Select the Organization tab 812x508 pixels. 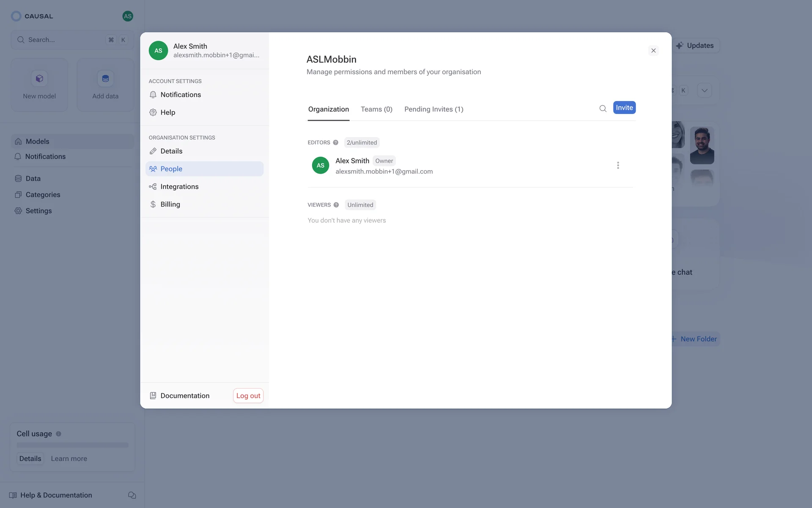click(328, 109)
